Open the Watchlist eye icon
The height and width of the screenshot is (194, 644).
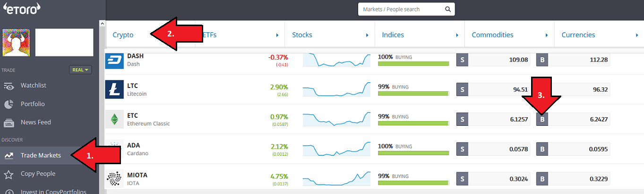(9, 86)
